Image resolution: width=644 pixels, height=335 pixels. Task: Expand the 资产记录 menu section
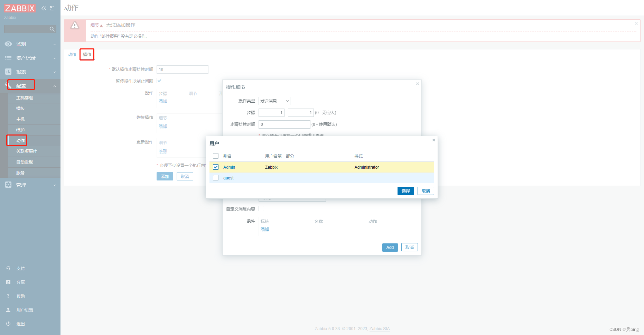pyautogui.click(x=55, y=58)
